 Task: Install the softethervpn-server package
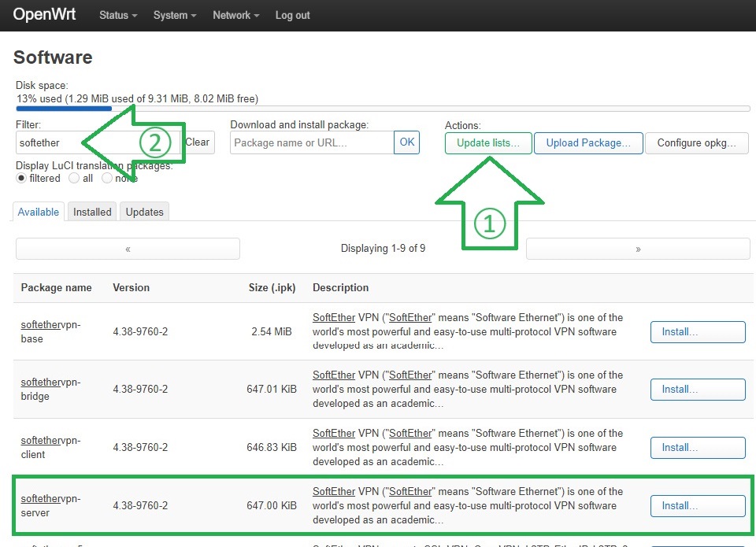click(x=697, y=505)
